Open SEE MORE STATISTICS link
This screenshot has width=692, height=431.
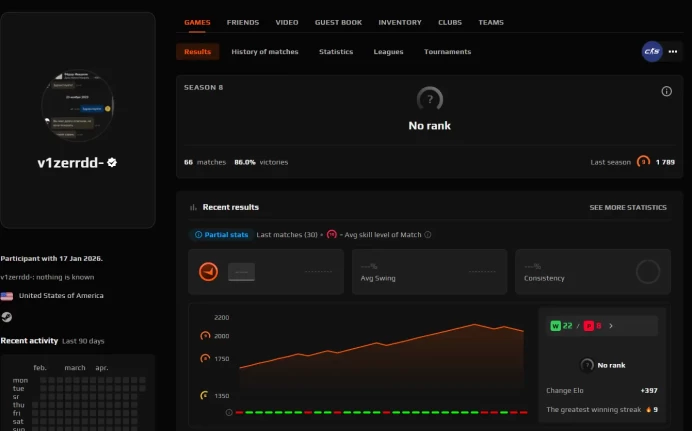(628, 207)
